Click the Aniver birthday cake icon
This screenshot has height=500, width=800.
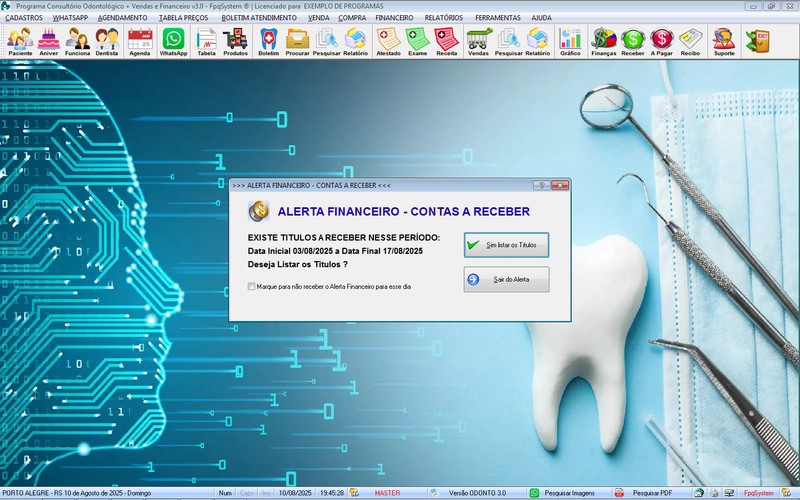click(49, 41)
